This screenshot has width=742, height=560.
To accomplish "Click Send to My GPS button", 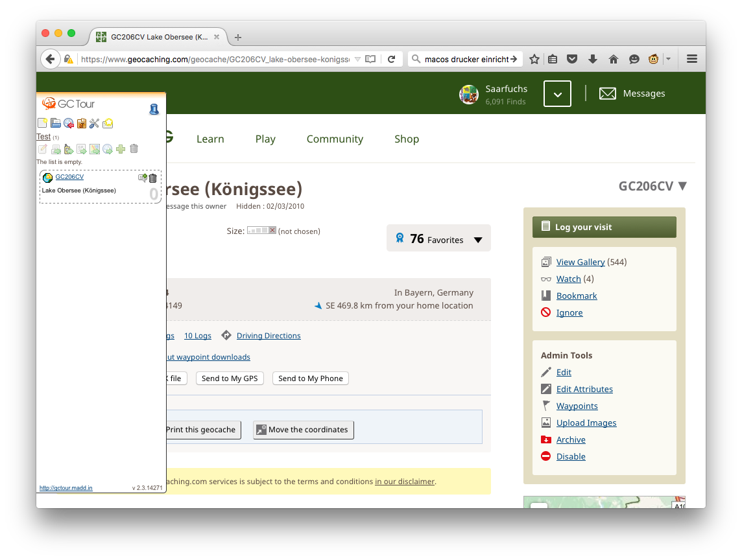I will [230, 379].
